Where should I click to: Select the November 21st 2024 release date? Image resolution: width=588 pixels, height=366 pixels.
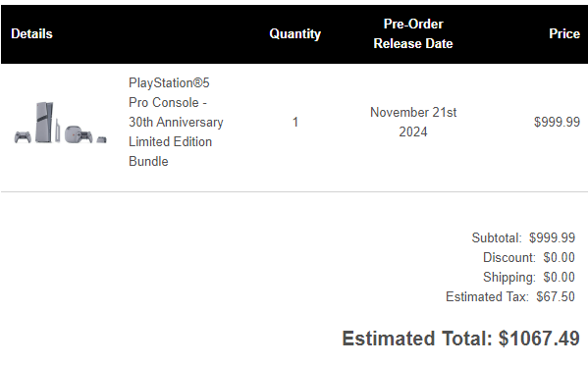pos(413,122)
